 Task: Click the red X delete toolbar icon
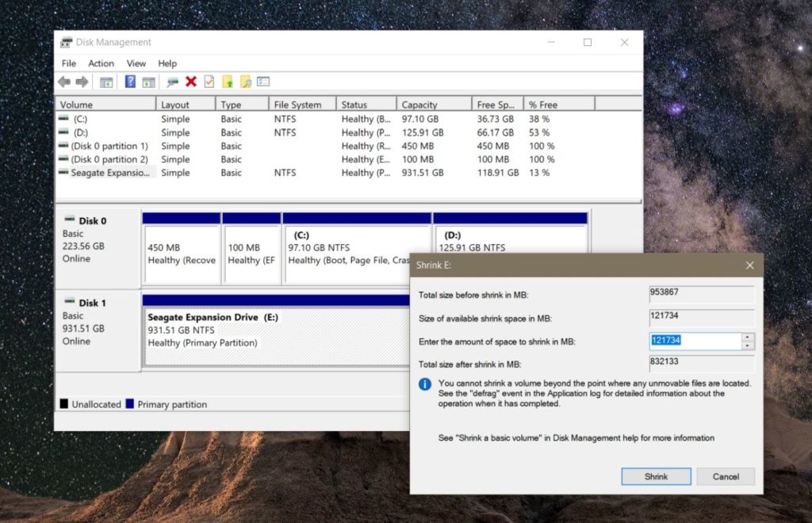click(190, 82)
